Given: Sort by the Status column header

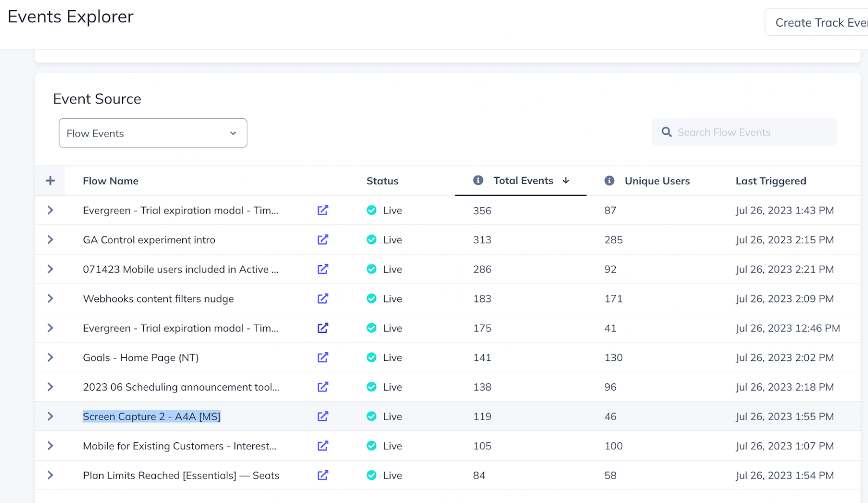Looking at the screenshot, I should coord(382,181).
